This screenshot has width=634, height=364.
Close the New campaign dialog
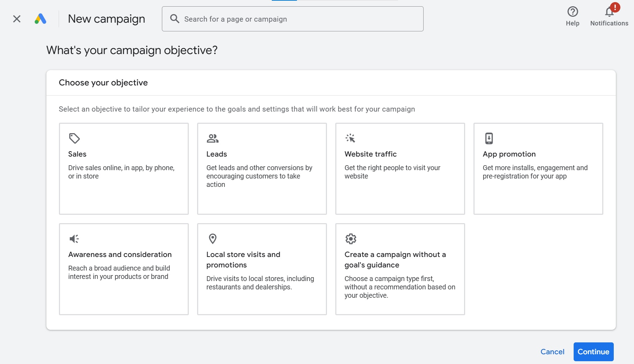point(17,19)
